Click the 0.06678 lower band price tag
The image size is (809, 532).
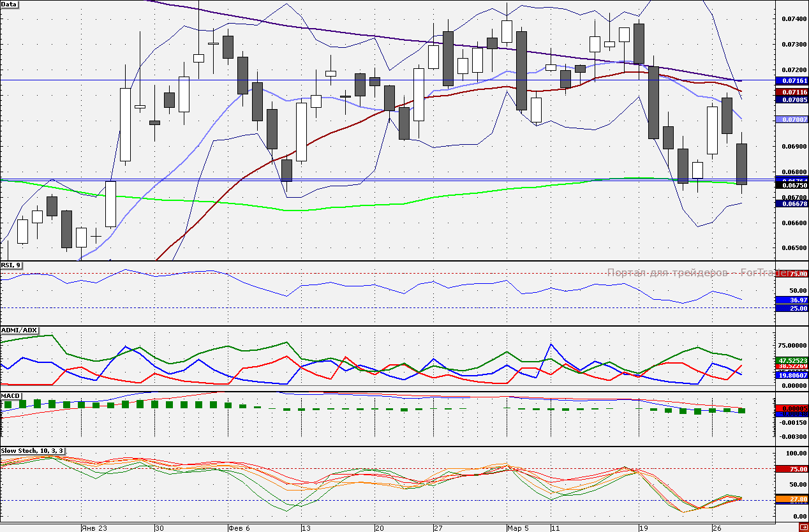point(792,203)
